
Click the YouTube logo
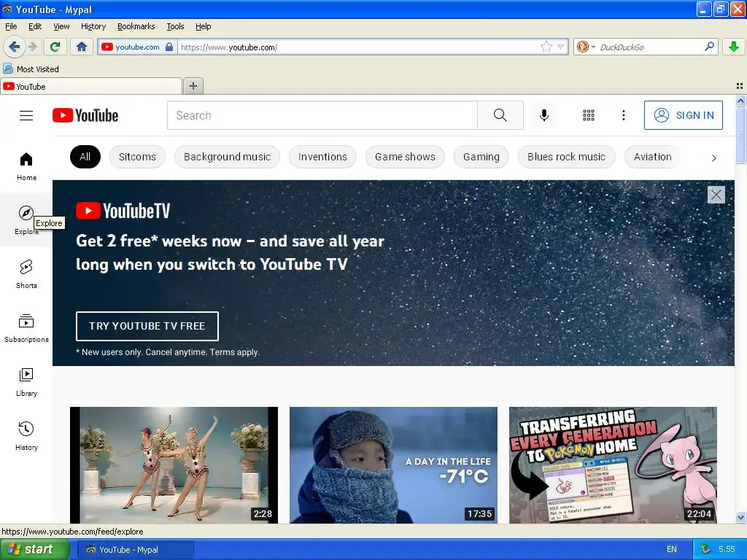coord(85,115)
